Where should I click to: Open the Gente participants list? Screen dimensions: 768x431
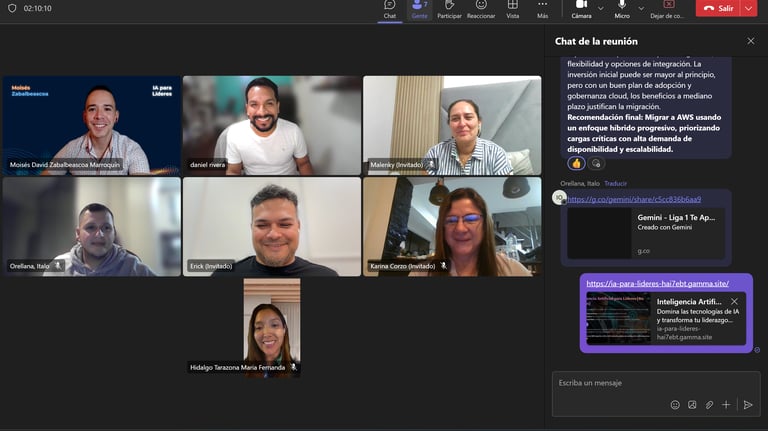click(419, 10)
